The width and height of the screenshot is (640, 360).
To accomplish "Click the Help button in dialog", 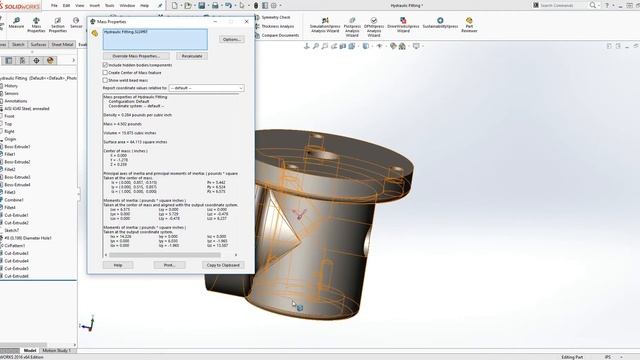I will pyautogui.click(x=118, y=265).
